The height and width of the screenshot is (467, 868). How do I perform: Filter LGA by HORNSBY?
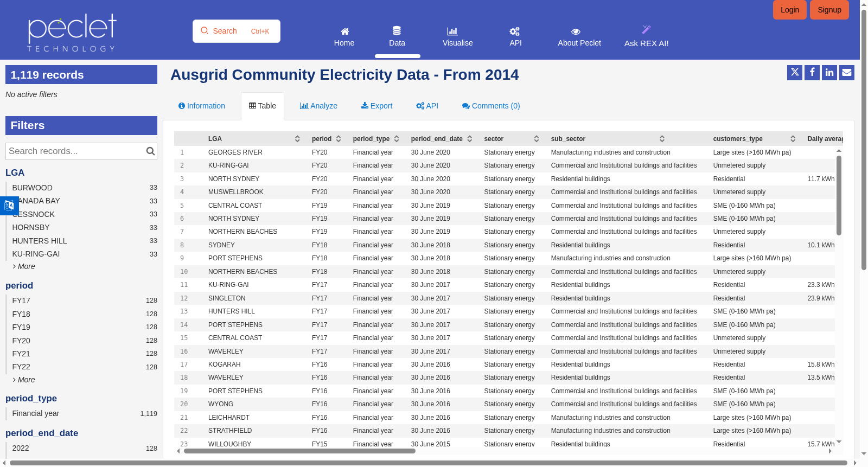(81, 227)
